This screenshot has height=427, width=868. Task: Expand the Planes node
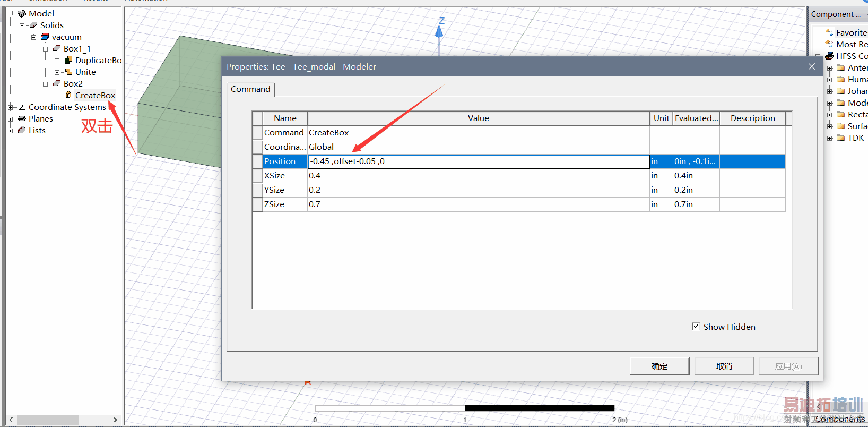[x=10, y=118]
